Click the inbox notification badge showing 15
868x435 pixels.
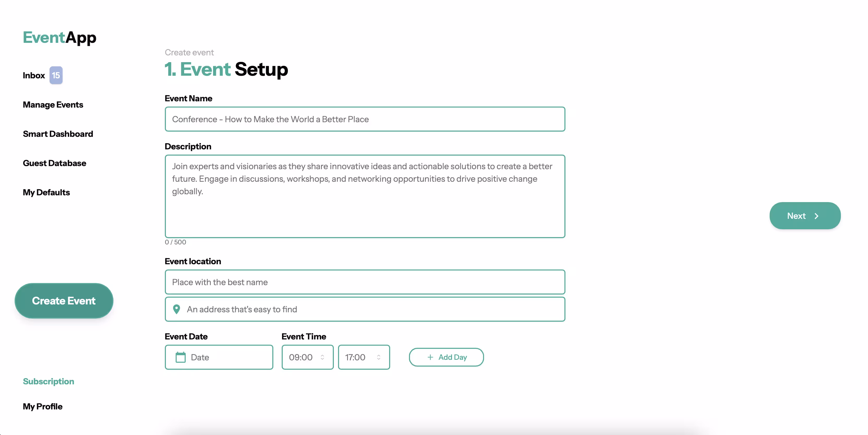click(x=56, y=75)
